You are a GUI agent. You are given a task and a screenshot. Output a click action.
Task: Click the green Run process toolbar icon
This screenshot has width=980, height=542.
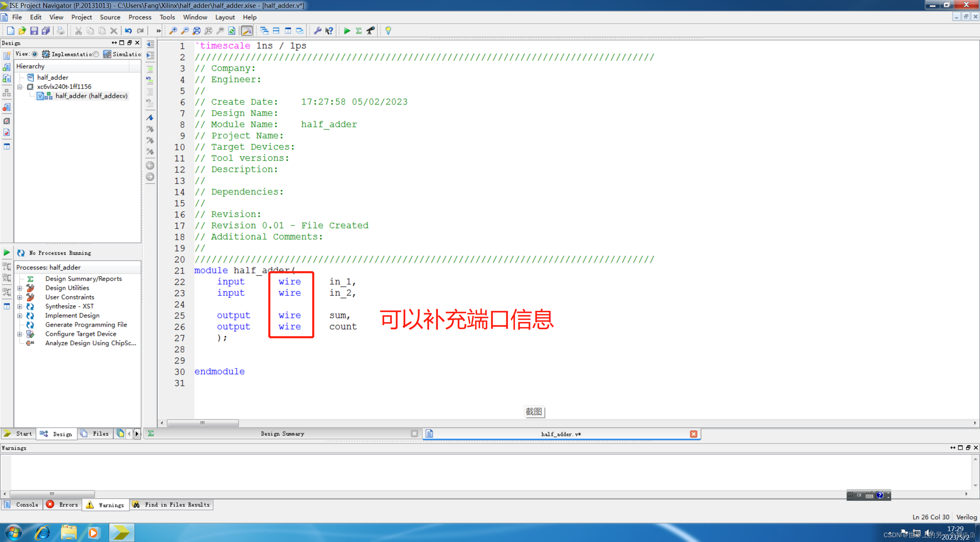[x=347, y=31]
